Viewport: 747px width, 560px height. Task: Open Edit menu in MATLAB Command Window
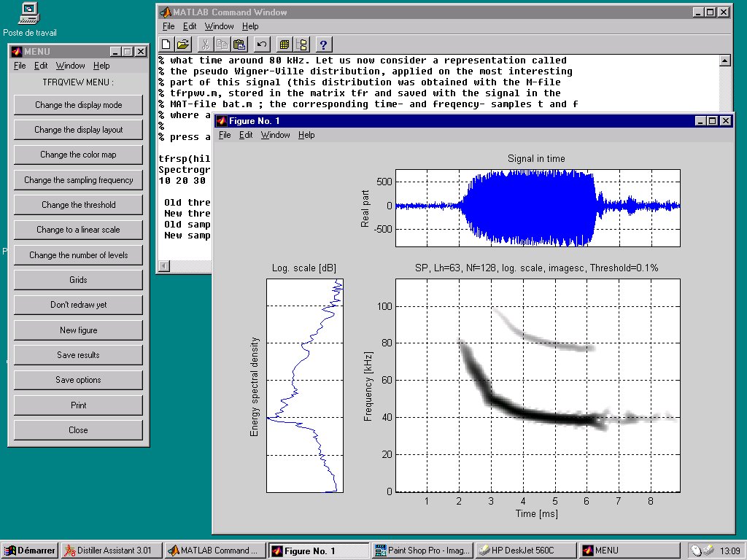point(190,26)
